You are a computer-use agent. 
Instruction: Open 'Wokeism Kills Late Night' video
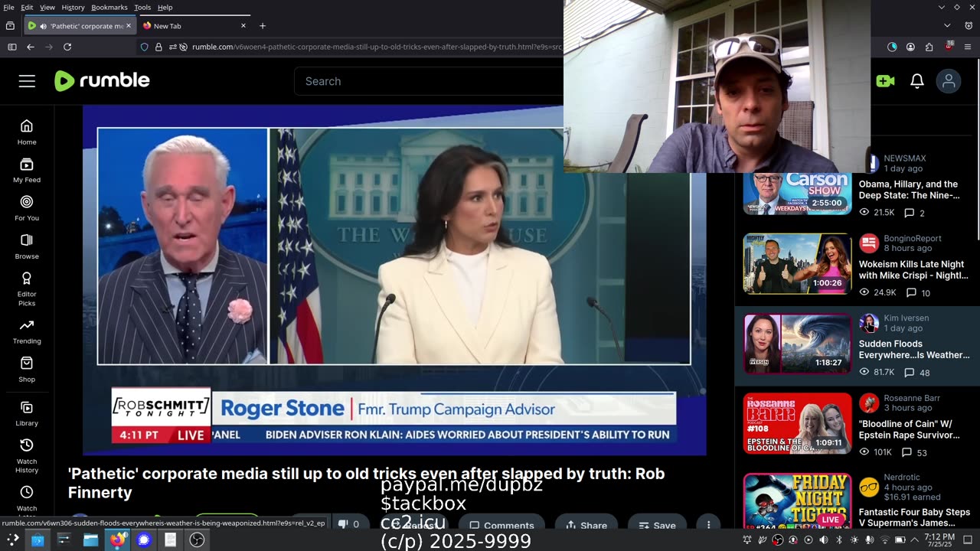[x=913, y=270]
